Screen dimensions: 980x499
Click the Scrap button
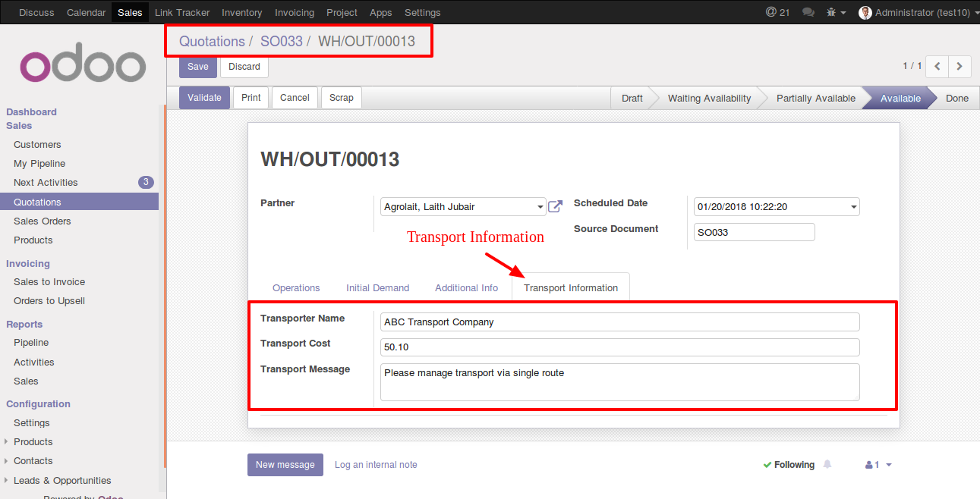pyautogui.click(x=342, y=98)
